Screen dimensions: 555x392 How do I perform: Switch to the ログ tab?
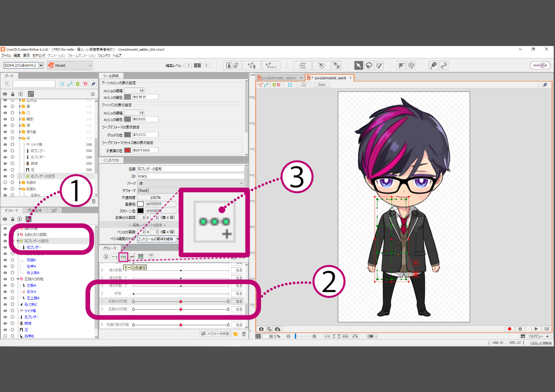tap(54, 211)
